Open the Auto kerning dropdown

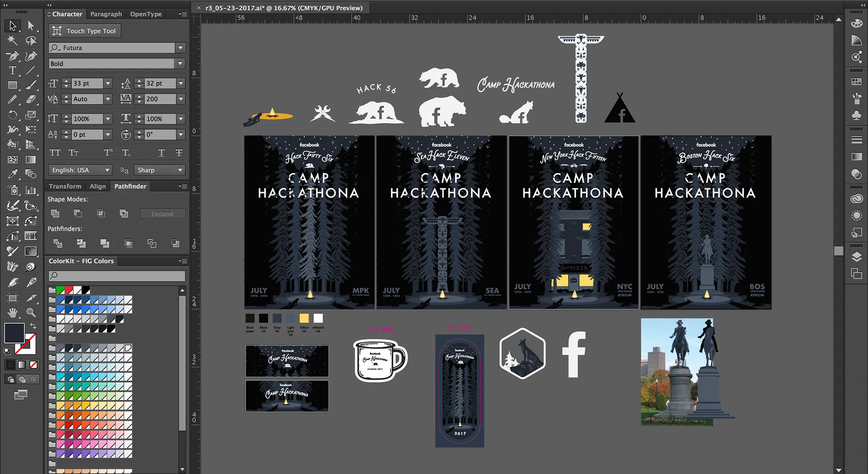click(108, 99)
